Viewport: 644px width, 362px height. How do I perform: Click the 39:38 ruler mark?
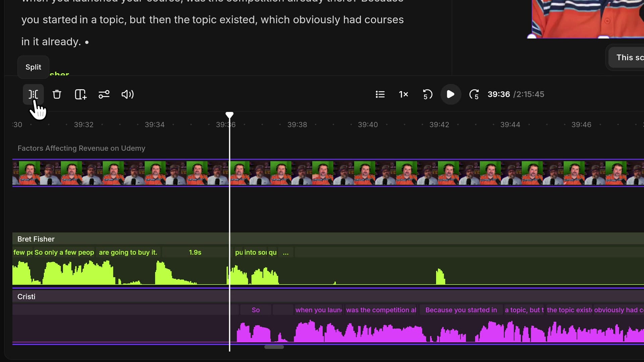297,125
